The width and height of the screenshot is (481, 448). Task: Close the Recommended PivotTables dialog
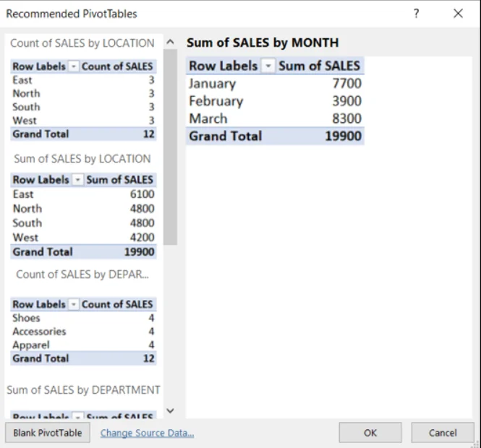(x=458, y=14)
